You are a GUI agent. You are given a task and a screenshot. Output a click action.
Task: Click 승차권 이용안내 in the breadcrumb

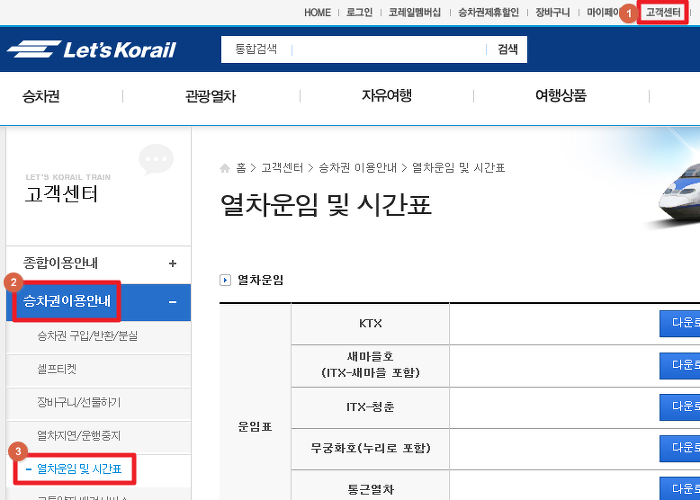click(358, 168)
